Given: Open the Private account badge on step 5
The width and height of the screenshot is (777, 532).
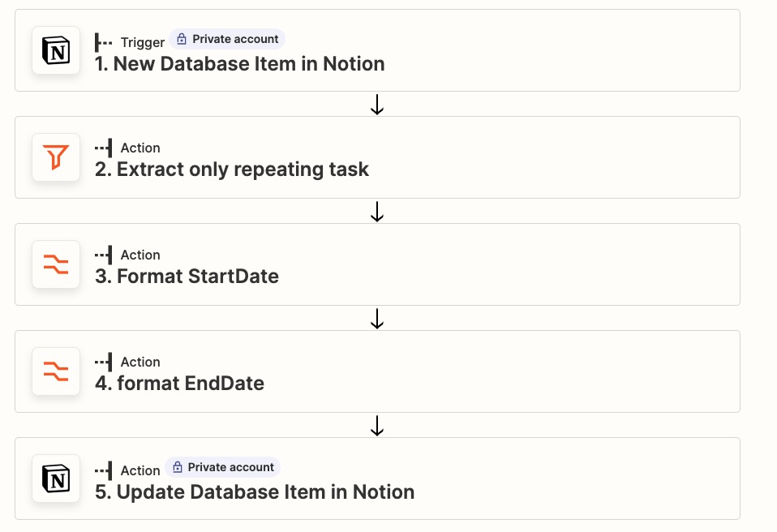Looking at the screenshot, I should point(223,468).
